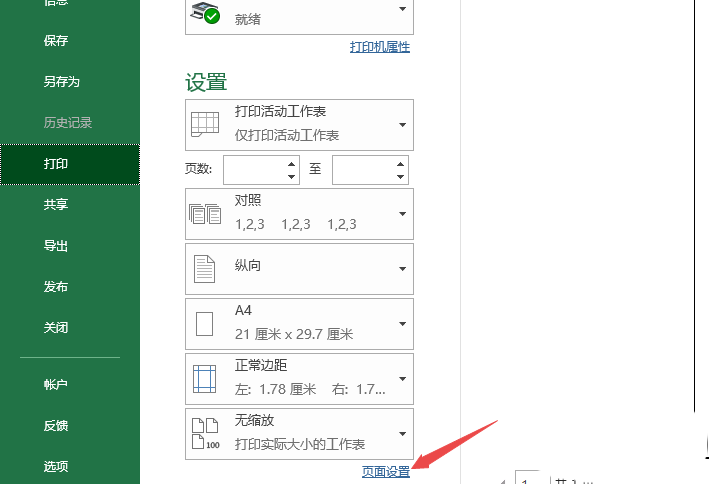Open 历史记录 in the sidebar
The image size is (709, 484).
coord(70,123)
